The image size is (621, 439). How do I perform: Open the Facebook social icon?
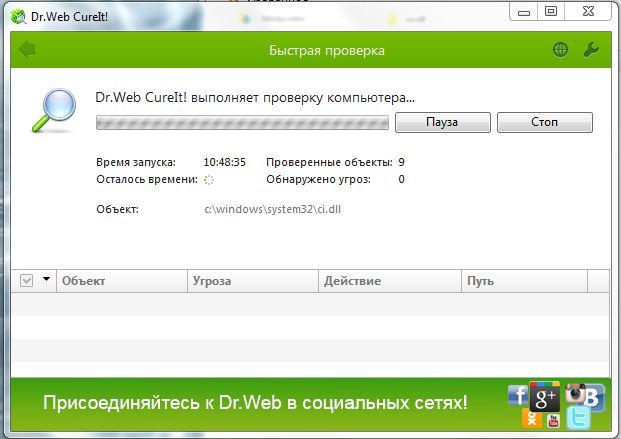[x=518, y=396]
